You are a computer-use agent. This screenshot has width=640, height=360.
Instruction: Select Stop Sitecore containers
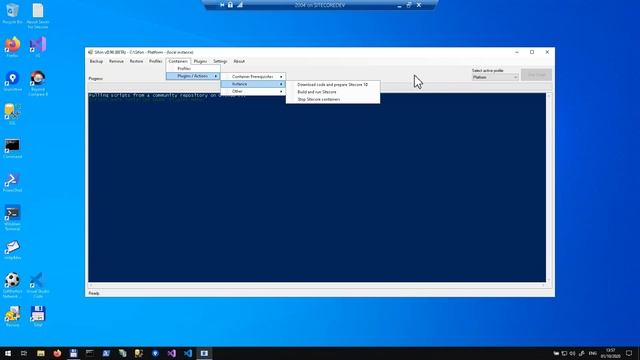333,99
